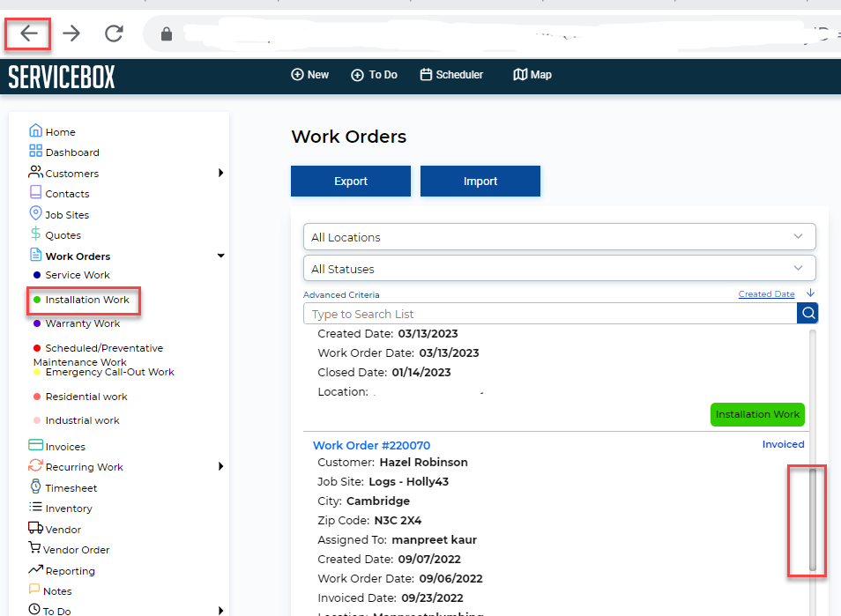Image resolution: width=841 pixels, height=616 pixels.
Task: Click the Notes speech bubble icon
Action: tap(34, 589)
